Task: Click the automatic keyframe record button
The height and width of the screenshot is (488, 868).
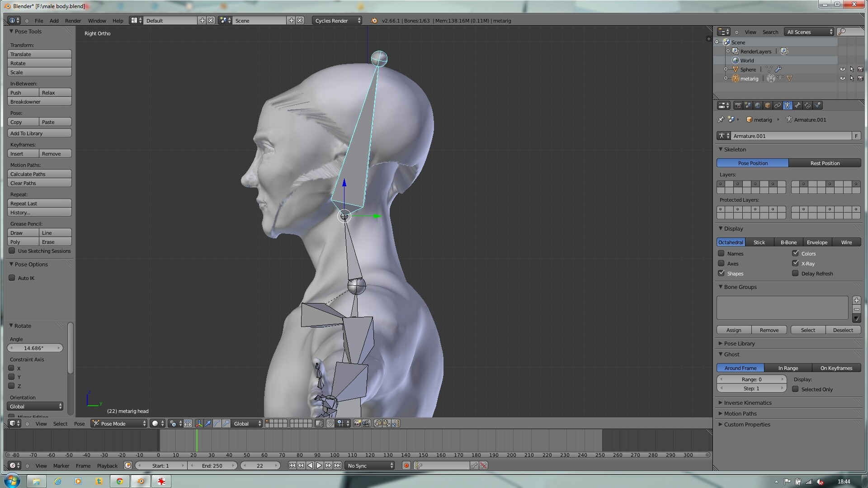Action: [x=406, y=465]
